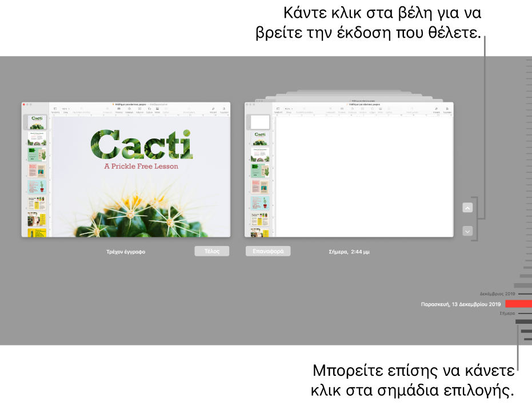Click Σχόλιο comment icon in the version window
The height and width of the screenshot is (405, 532).
pyautogui.click(x=389, y=109)
